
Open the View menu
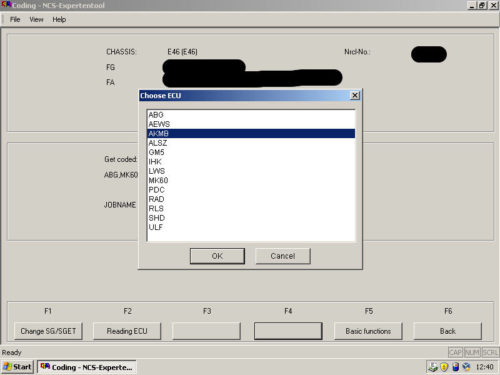click(x=36, y=19)
